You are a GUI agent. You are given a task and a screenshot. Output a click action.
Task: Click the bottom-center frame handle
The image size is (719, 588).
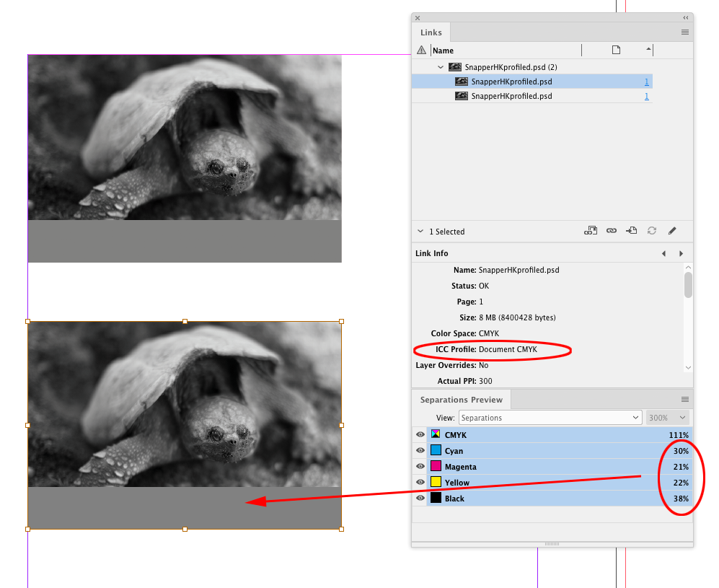pos(185,530)
